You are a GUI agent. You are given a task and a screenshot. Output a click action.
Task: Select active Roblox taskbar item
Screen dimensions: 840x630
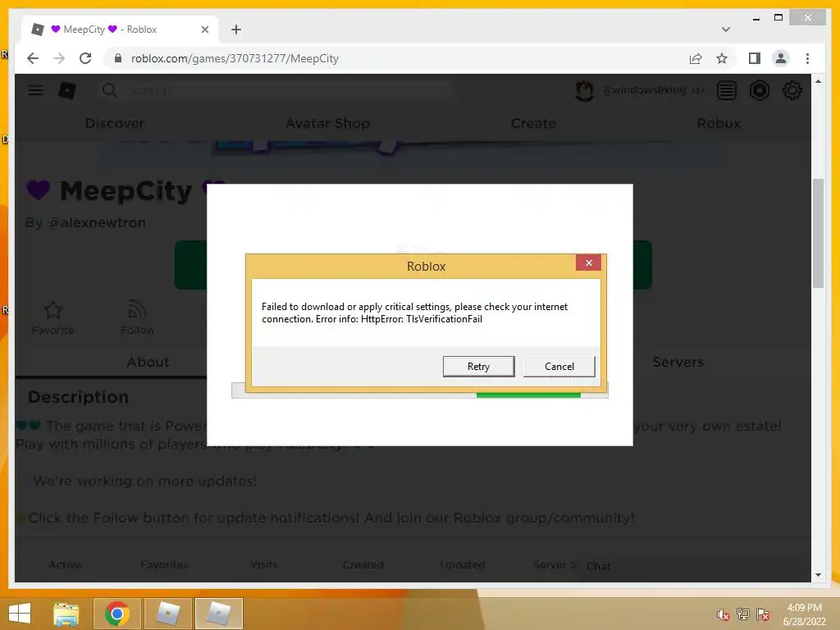tap(218, 614)
